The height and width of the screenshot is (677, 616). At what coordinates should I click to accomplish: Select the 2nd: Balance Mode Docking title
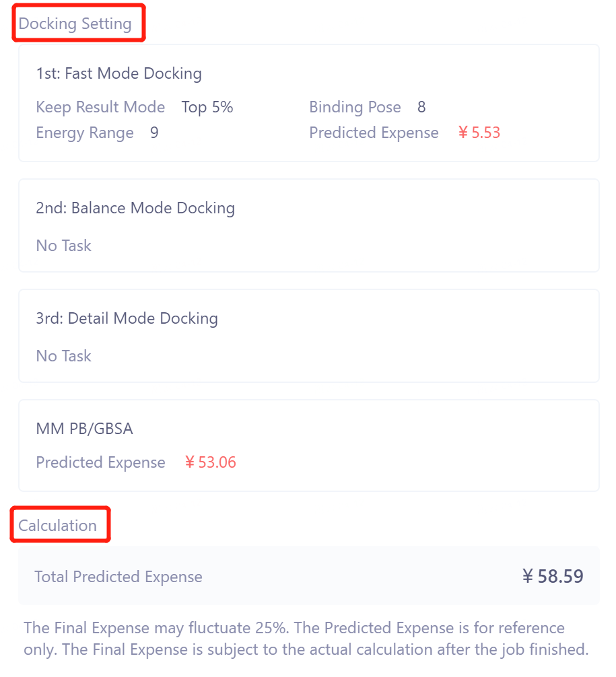135,208
